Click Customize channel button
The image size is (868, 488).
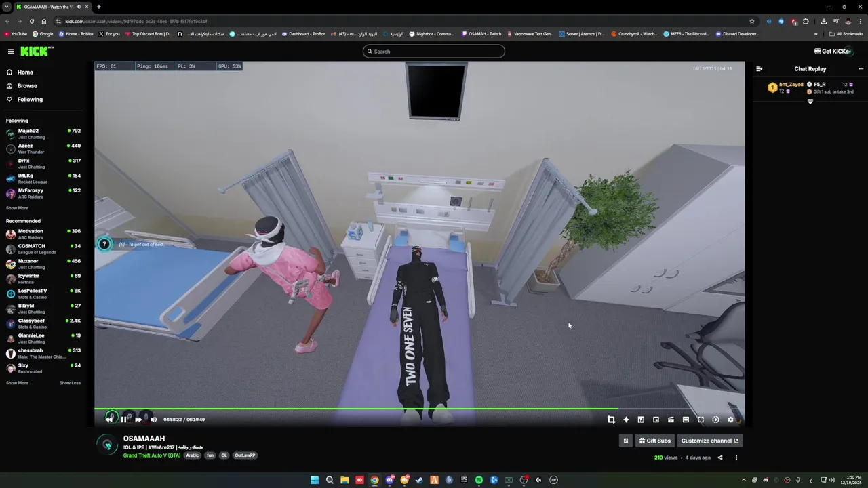710,441
